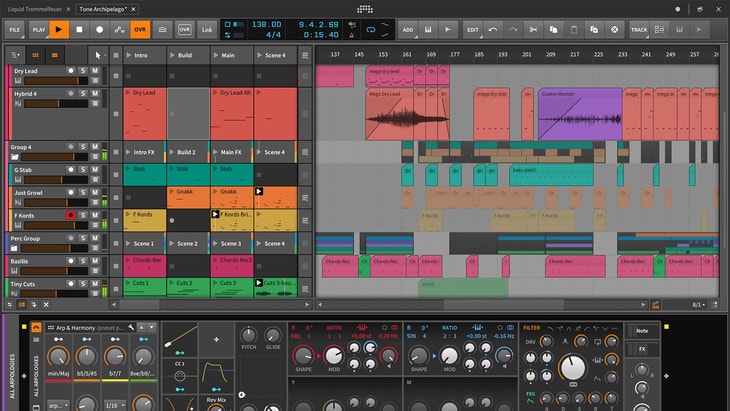Open the FILE menu

(x=15, y=29)
